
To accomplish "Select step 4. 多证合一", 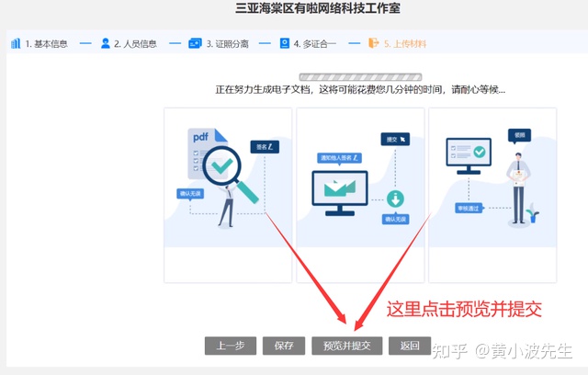I will click(314, 44).
